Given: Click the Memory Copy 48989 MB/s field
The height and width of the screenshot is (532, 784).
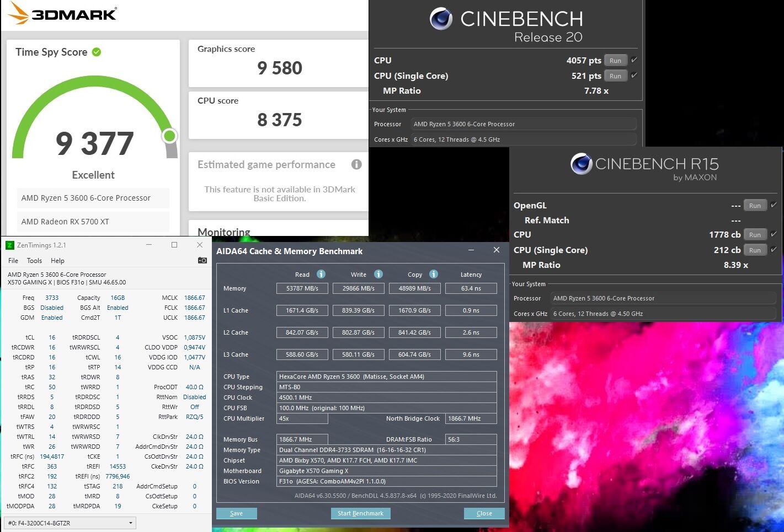Looking at the screenshot, I should [415, 288].
